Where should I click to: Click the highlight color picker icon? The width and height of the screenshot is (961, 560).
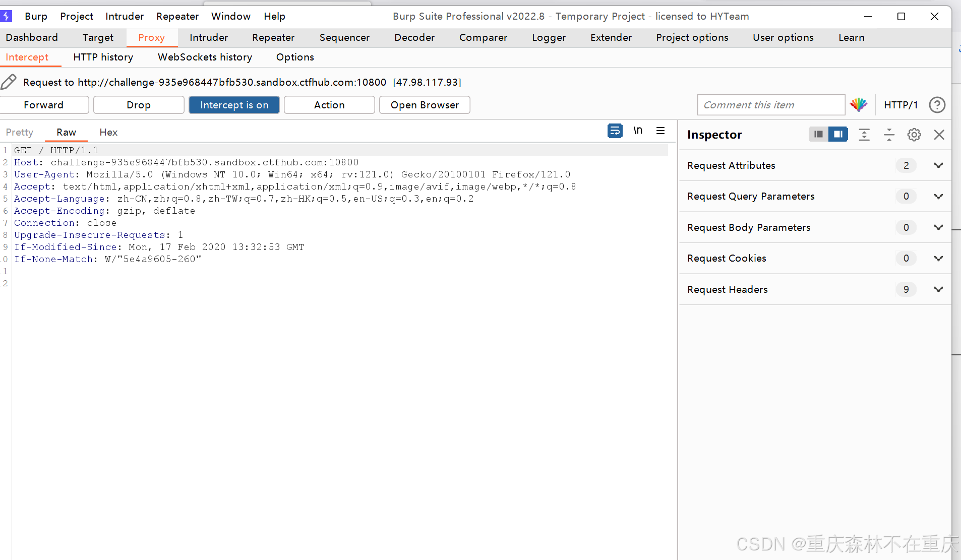pos(858,104)
